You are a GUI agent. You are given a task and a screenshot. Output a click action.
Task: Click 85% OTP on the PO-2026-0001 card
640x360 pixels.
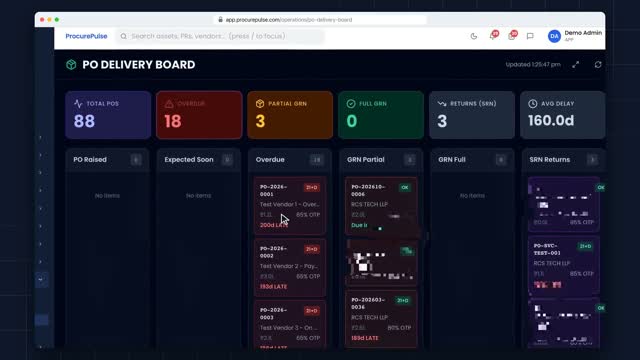click(308, 215)
